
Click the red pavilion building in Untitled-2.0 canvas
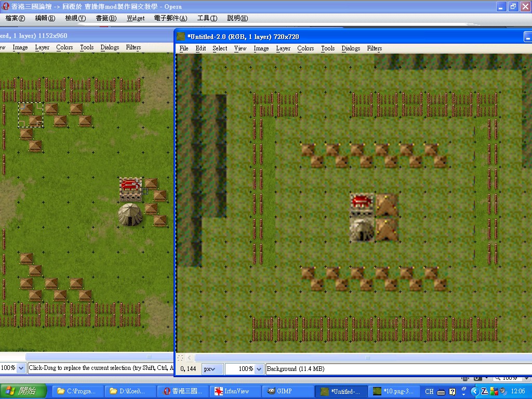362,204
